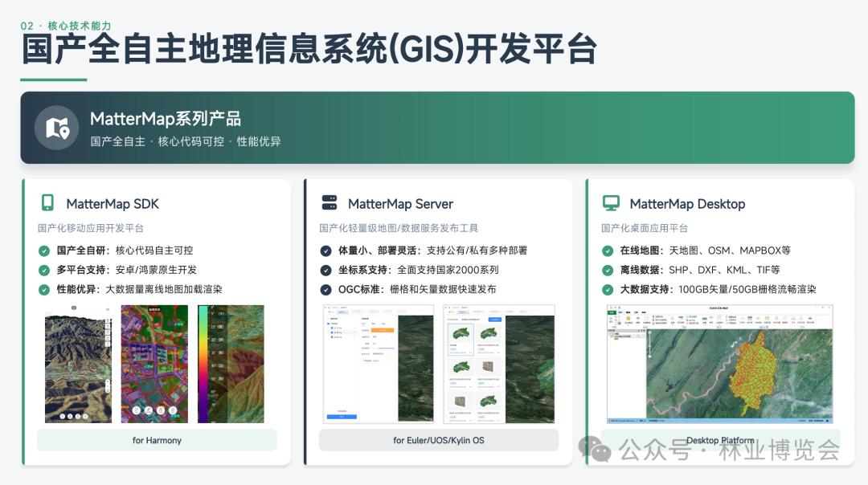Viewport: 868px width, 485px height.
Task: Select the "MatterMap Server" card heading
Action: click(400, 204)
